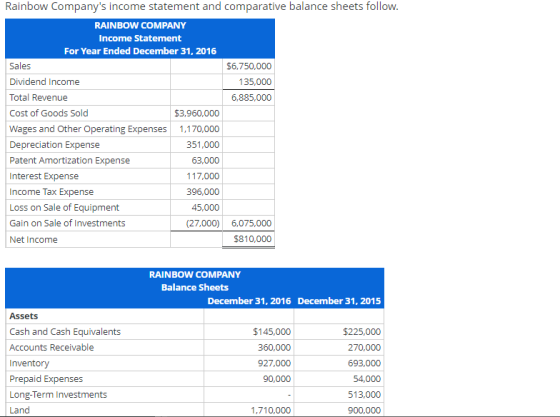
Task: Select the Prepaid Expenses label
Action: click(x=46, y=379)
